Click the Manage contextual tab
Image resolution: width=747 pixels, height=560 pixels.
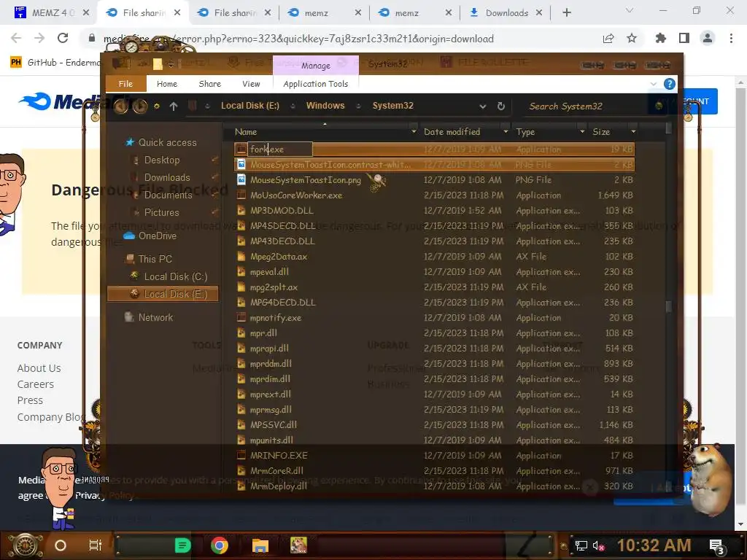click(x=315, y=65)
